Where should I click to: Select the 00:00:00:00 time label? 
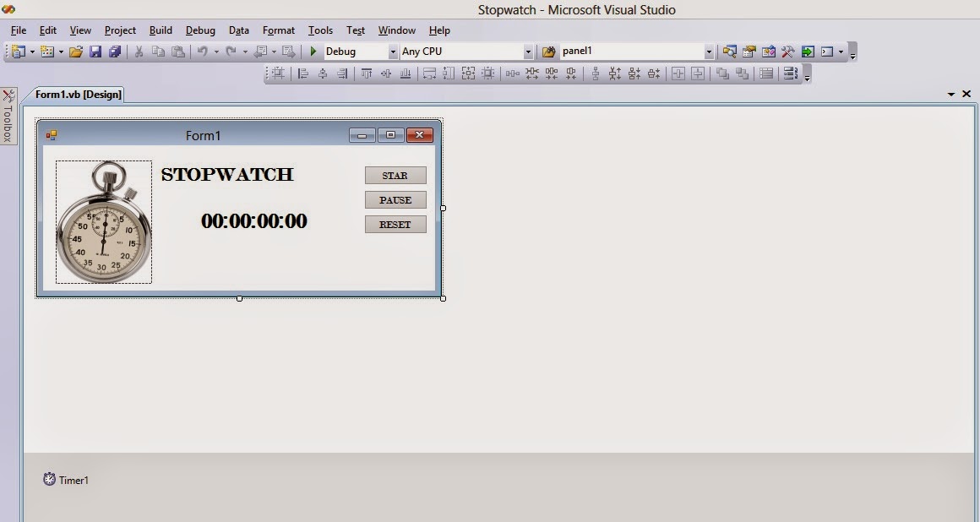click(x=253, y=220)
